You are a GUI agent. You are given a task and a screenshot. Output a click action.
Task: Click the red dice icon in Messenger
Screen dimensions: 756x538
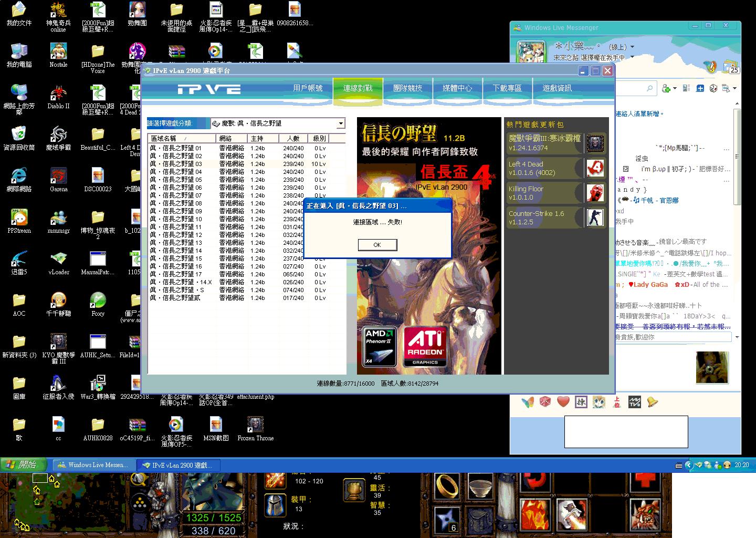click(545, 402)
